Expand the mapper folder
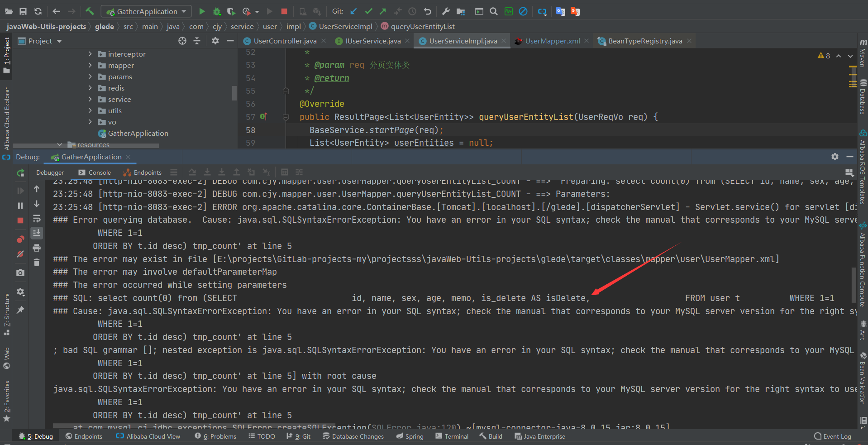Viewport: 868px width, 445px height. coord(90,65)
